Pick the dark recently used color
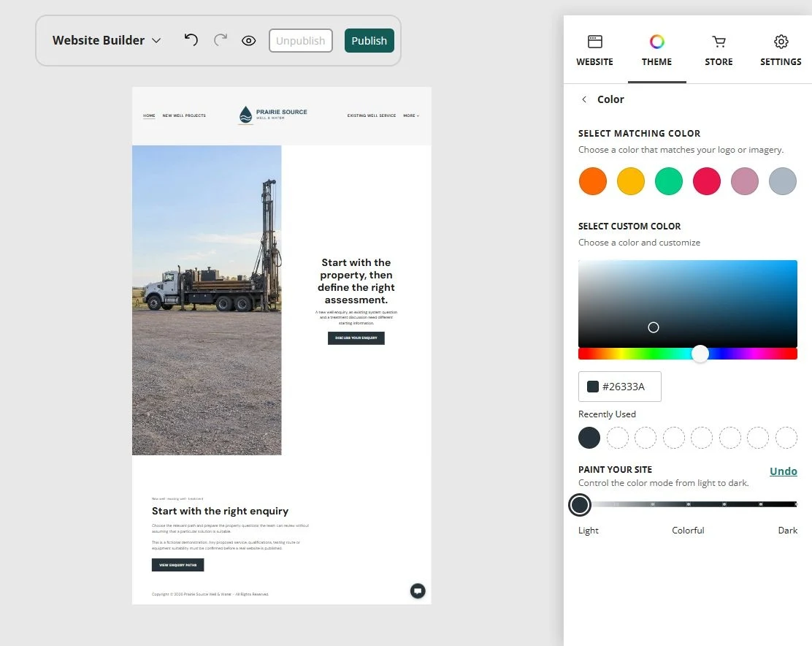812x646 pixels. [589, 438]
